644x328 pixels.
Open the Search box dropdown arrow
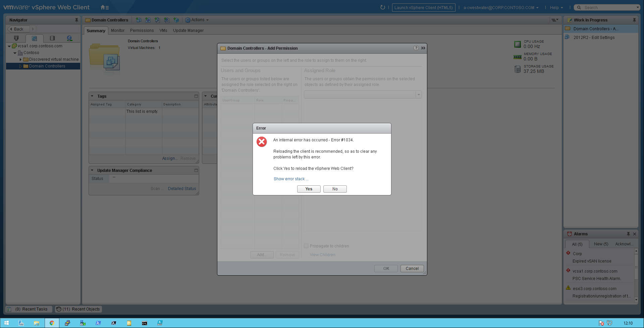coord(638,7)
